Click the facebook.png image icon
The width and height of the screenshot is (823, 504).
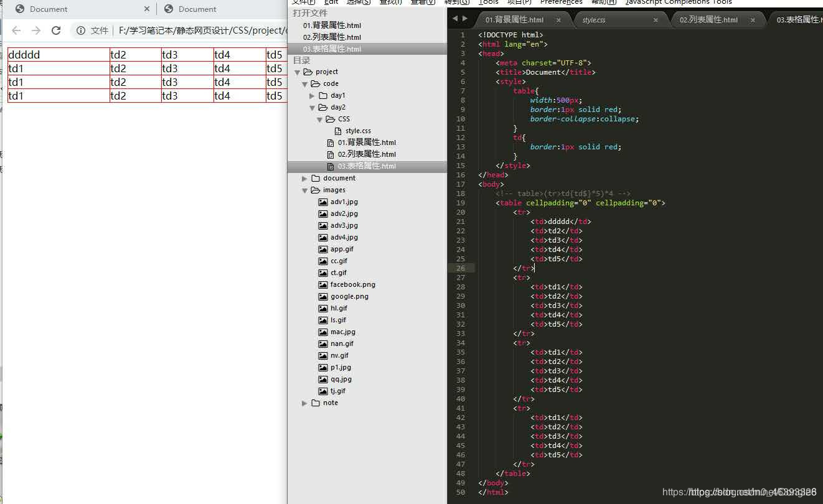(323, 285)
